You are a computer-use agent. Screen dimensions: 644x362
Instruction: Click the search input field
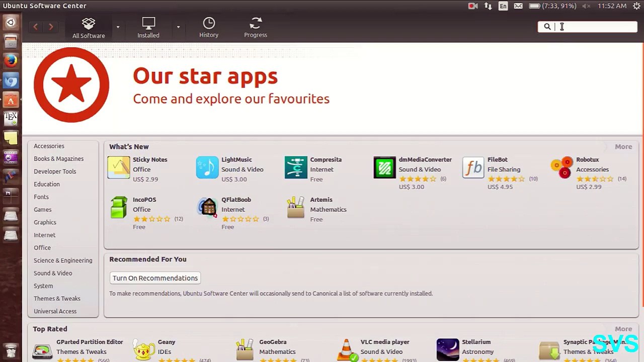(587, 27)
